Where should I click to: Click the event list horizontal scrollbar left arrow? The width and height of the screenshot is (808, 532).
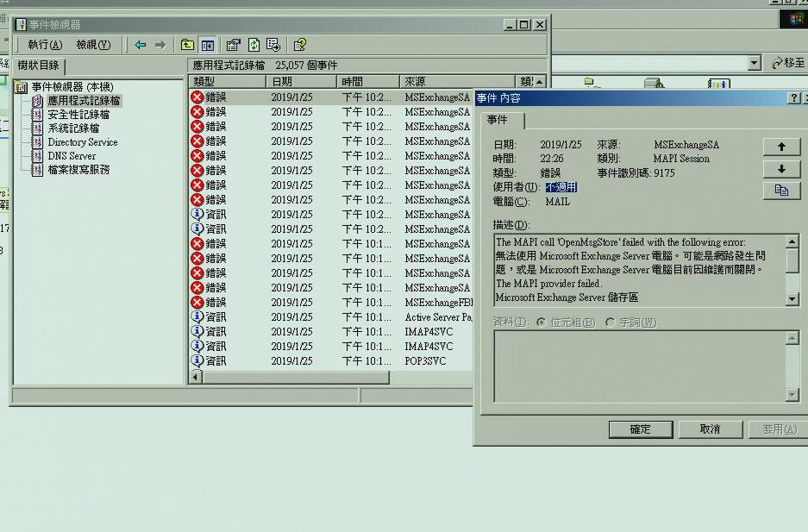coord(196,378)
